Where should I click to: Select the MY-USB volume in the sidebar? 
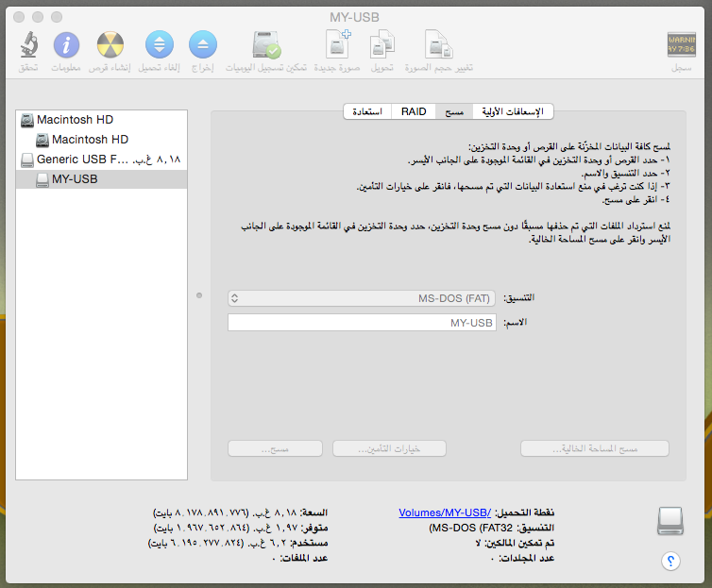(x=101, y=179)
